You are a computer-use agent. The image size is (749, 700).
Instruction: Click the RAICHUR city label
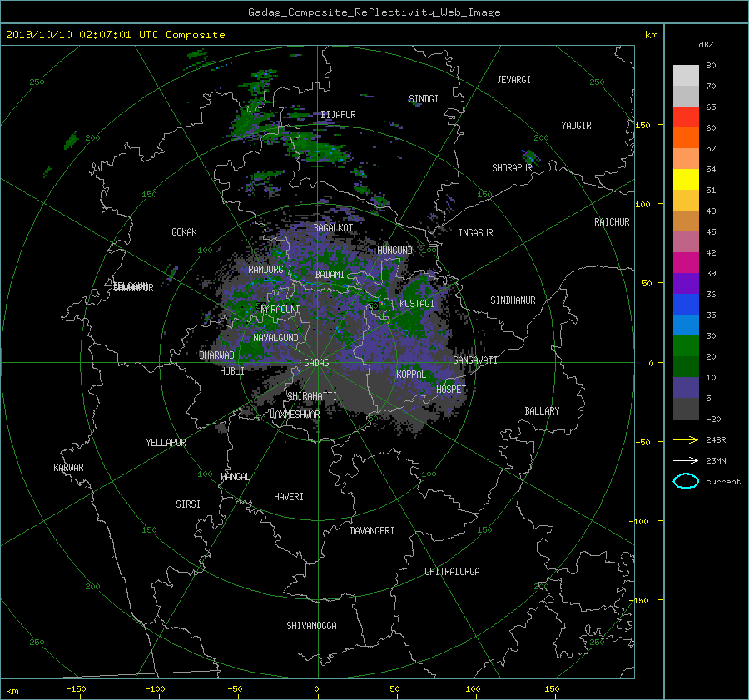tap(612, 222)
